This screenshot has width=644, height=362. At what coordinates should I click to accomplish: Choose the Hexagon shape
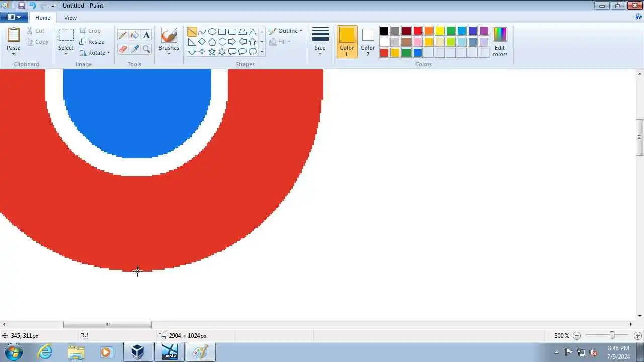tap(222, 42)
